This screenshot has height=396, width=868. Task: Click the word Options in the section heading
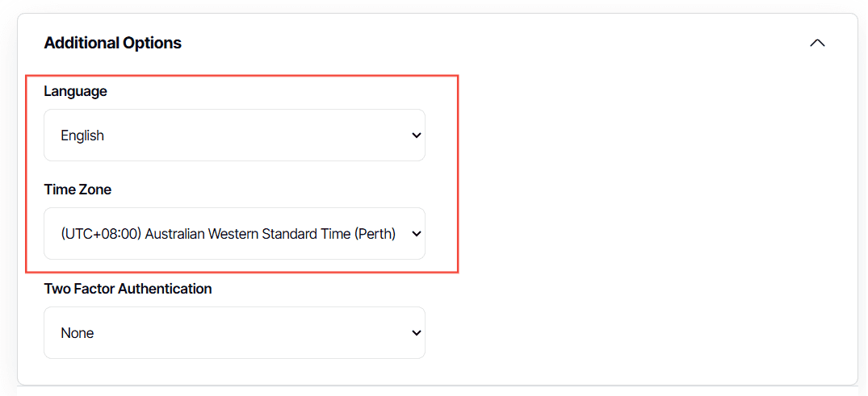(152, 43)
